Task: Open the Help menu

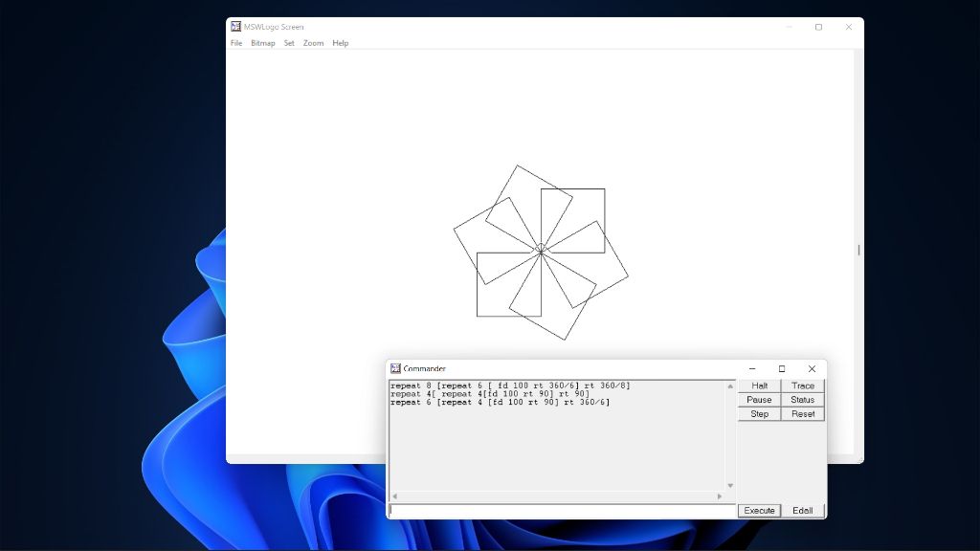Action: (340, 43)
